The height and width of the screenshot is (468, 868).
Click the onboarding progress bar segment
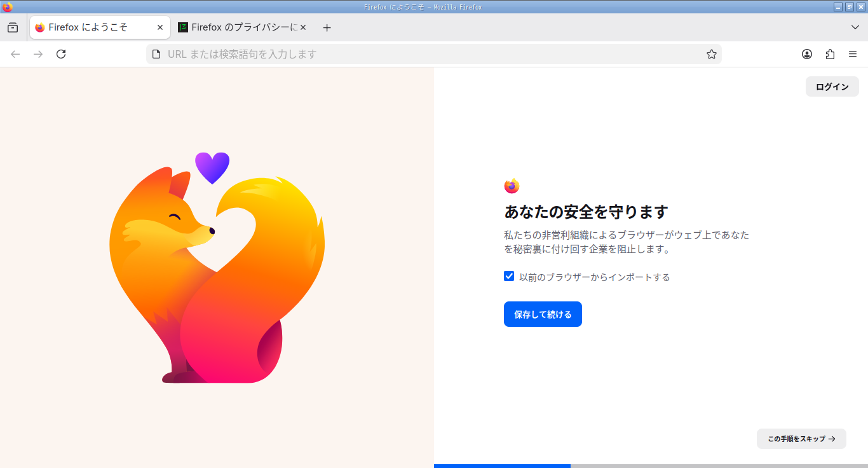point(502,466)
